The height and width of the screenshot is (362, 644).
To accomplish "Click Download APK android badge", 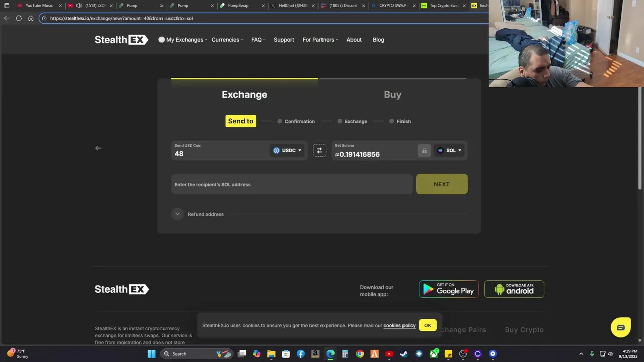I will (514, 289).
